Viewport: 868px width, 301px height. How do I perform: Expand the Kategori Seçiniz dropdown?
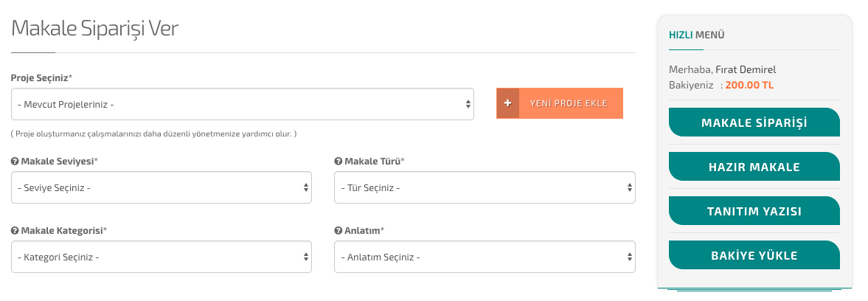[162, 257]
